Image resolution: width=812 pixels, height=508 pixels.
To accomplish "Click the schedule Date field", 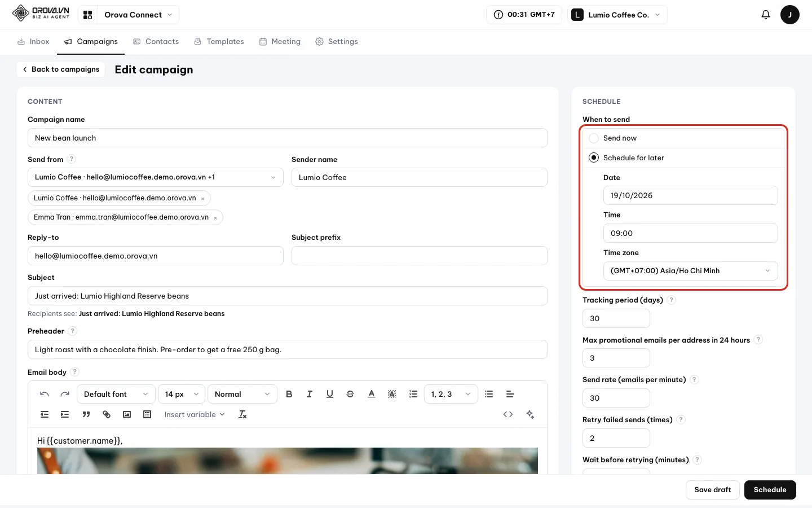I will [691, 195].
